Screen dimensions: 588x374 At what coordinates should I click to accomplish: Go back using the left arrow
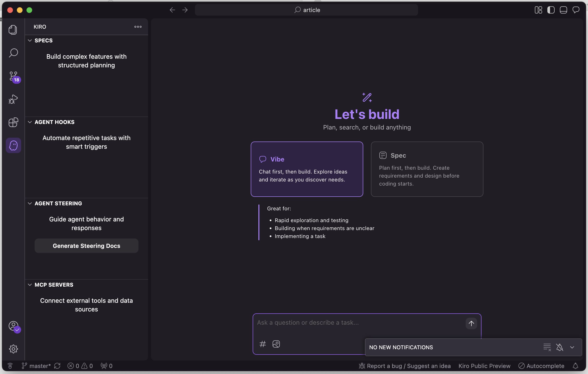pos(172,10)
